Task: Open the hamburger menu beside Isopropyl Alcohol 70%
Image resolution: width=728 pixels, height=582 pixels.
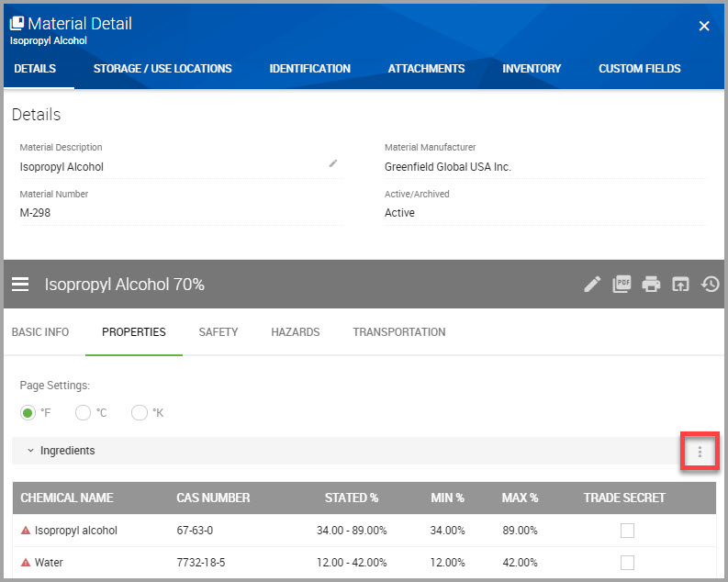Action: point(20,284)
